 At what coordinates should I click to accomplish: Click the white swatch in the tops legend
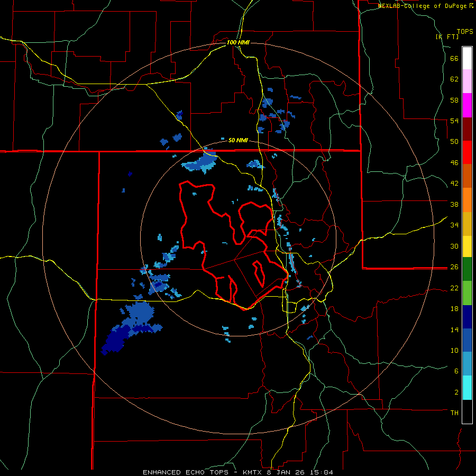pyautogui.click(x=467, y=58)
